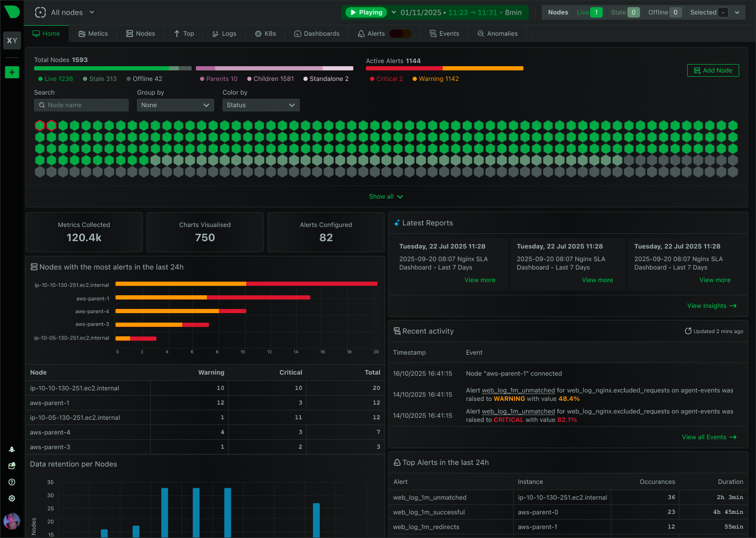Click the Add Node button
Screen dimensions: 756x538
coord(713,70)
